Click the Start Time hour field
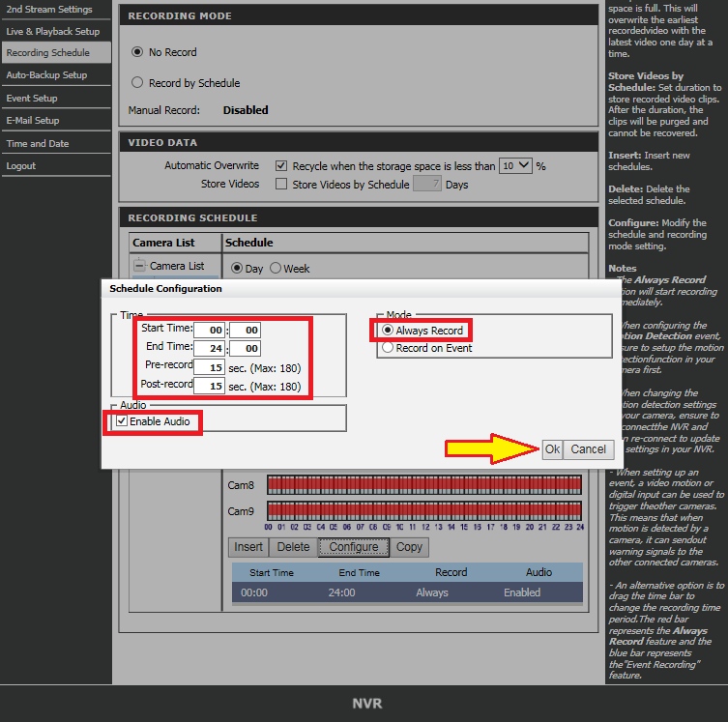 [x=209, y=330]
